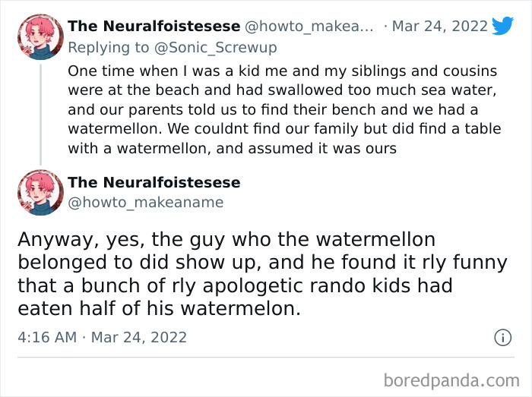Open The Neuralfoistesese name in the top tweet
Image resolution: width=532 pixels, height=397 pixels.
tap(154, 27)
